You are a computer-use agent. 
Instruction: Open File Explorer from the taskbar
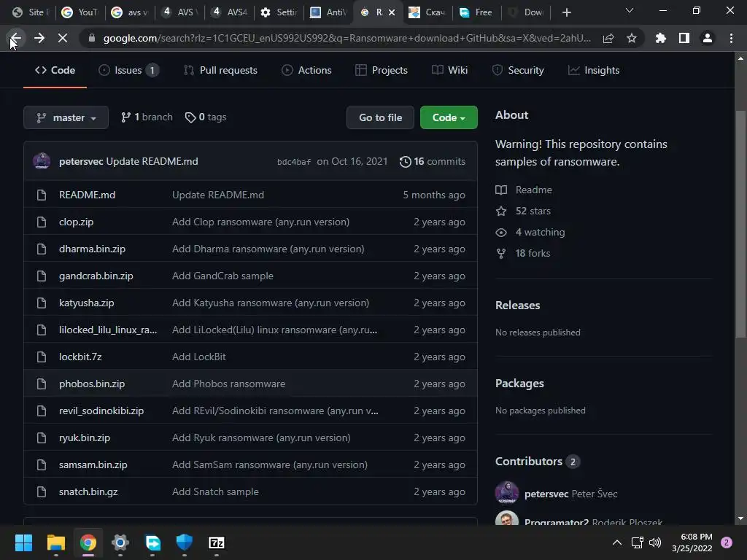tap(55, 542)
